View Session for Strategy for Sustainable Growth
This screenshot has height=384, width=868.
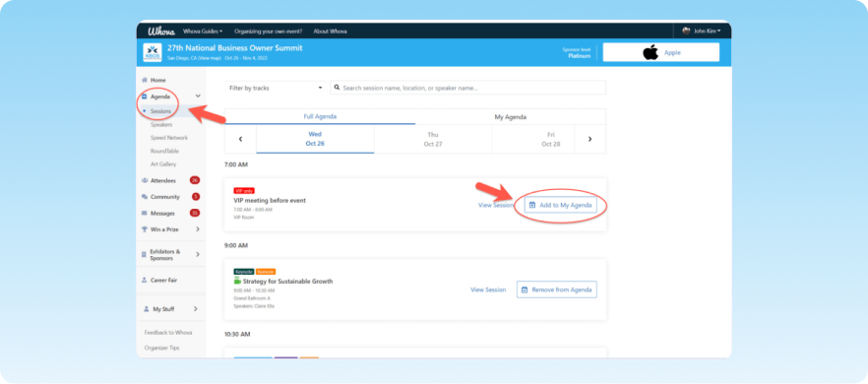[x=488, y=289]
